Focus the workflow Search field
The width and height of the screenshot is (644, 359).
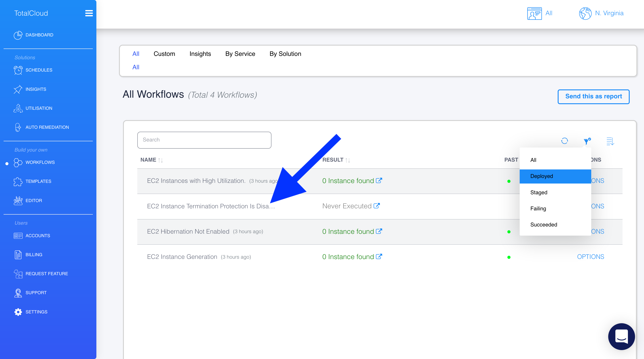click(x=204, y=140)
